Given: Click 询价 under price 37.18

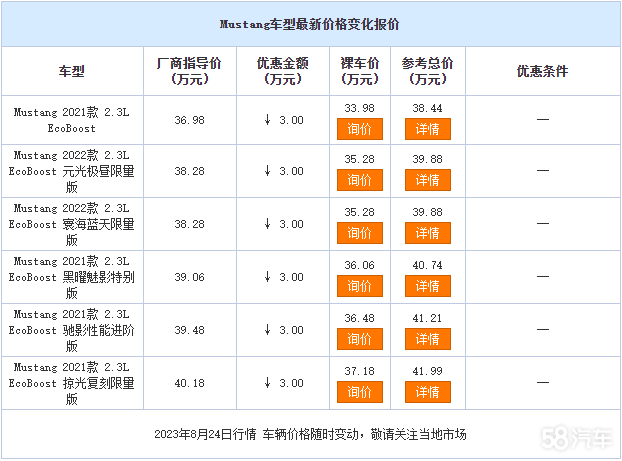Looking at the screenshot, I should click(x=360, y=392).
